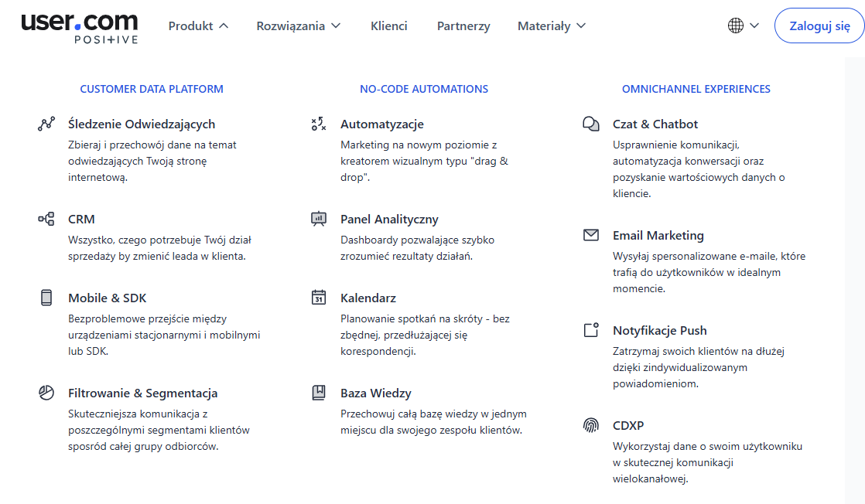This screenshot has height=504, width=865.
Task: Open the Notyfikacje Push link
Action: click(x=659, y=330)
